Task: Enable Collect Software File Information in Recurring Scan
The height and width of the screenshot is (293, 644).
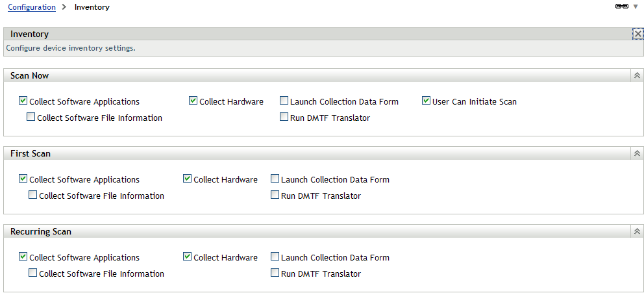Action: [33, 274]
